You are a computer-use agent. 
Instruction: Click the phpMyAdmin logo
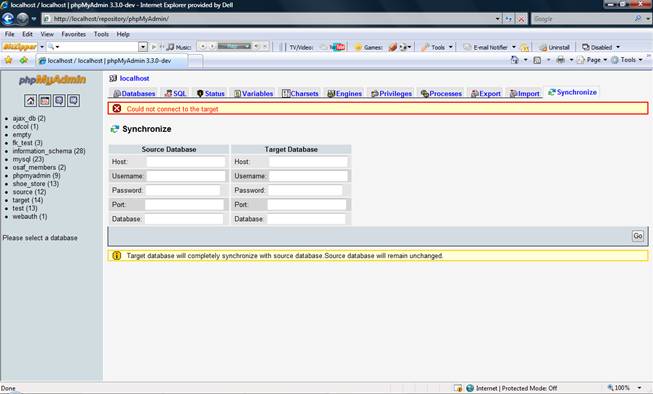click(x=52, y=80)
